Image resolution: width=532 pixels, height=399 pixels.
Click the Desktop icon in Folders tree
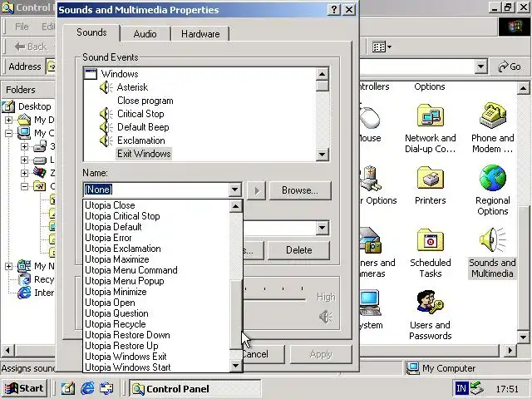tap(8, 106)
